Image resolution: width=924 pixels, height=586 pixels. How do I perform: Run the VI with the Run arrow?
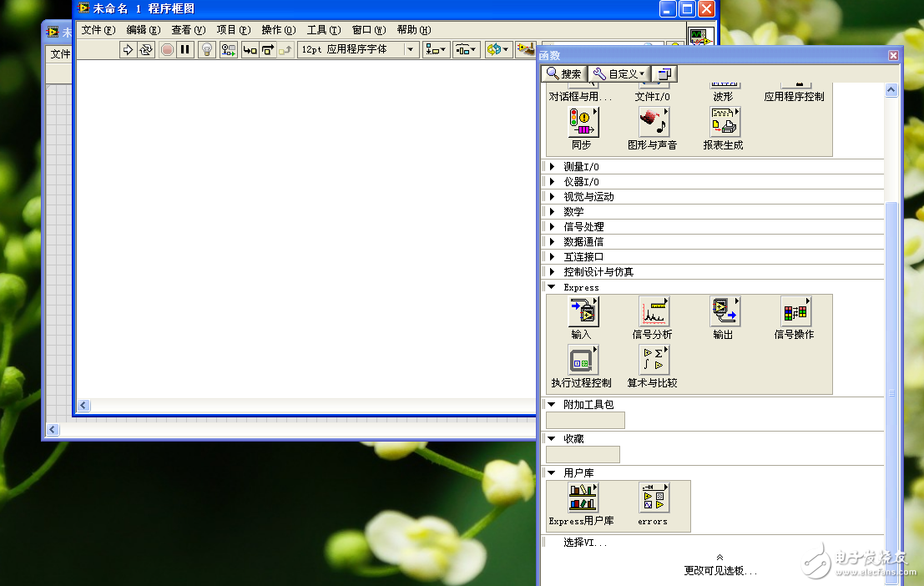(127, 49)
